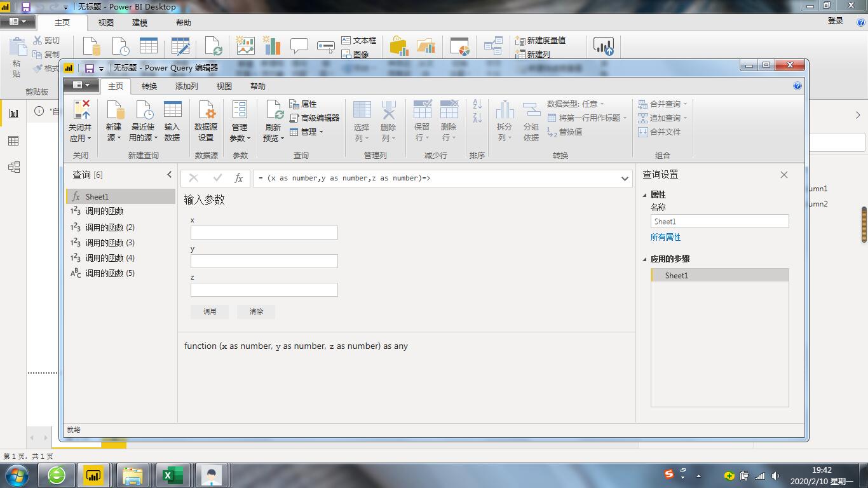This screenshot has height=488, width=868.
Task: Open the All Properties (所有属性) link
Action: (x=665, y=238)
